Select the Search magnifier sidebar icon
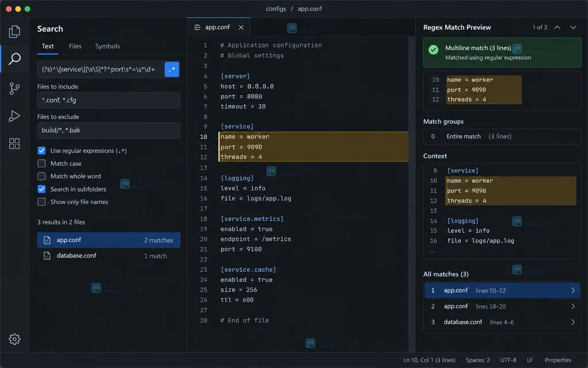The image size is (588, 368). pyautogui.click(x=14, y=59)
